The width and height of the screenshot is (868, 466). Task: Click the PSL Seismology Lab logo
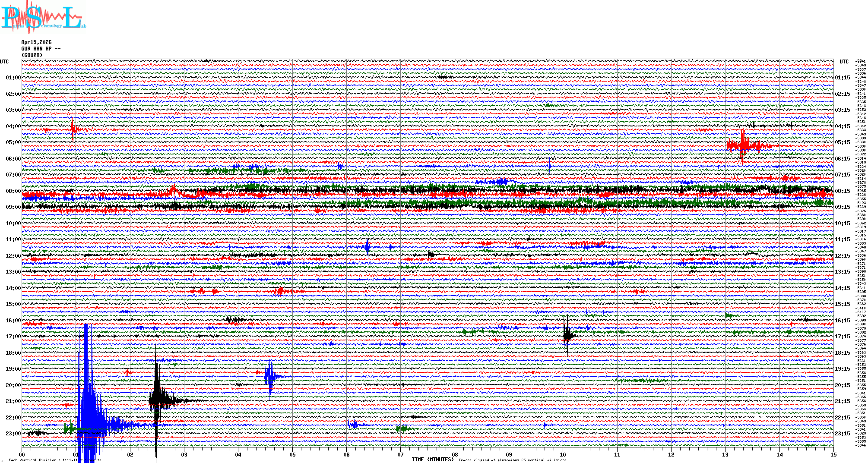click(x=43, y=17)
